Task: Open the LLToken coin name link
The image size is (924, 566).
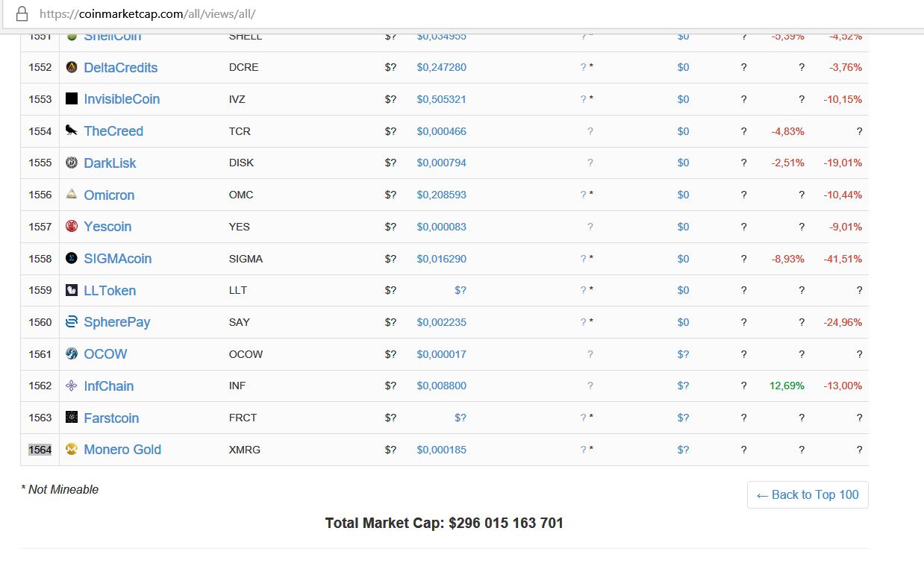Action: pyautogui.click(x=110, y=291)
